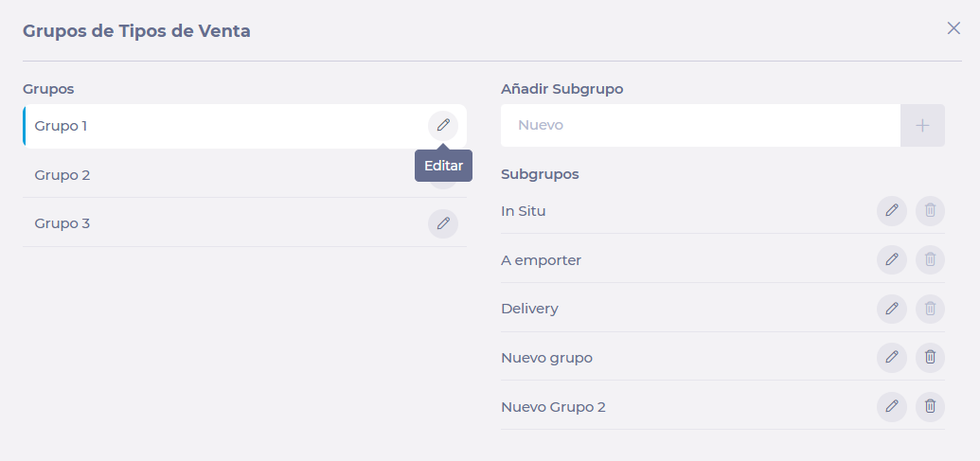Delete the Nuevo Grupo 2 subgroup

tap(930, 407)
